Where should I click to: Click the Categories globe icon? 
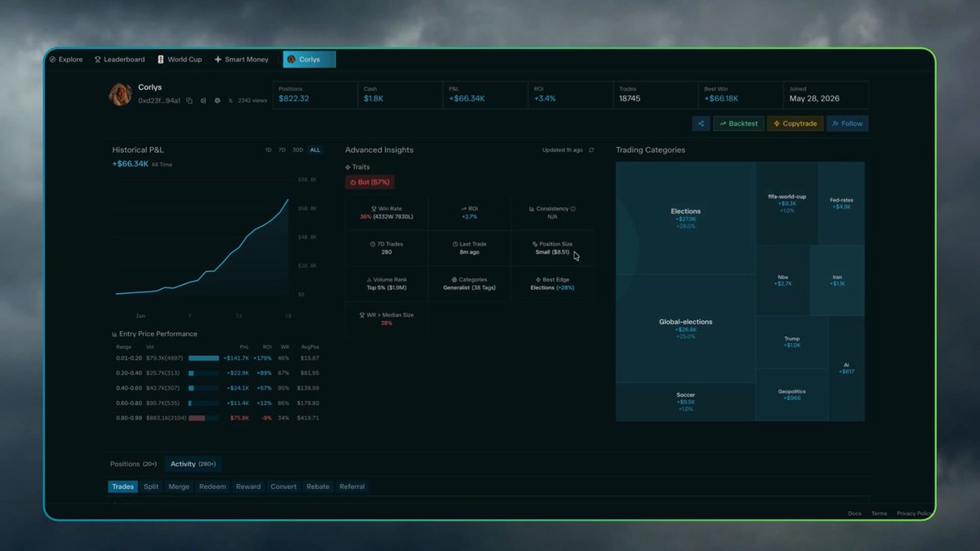(454, 279)
